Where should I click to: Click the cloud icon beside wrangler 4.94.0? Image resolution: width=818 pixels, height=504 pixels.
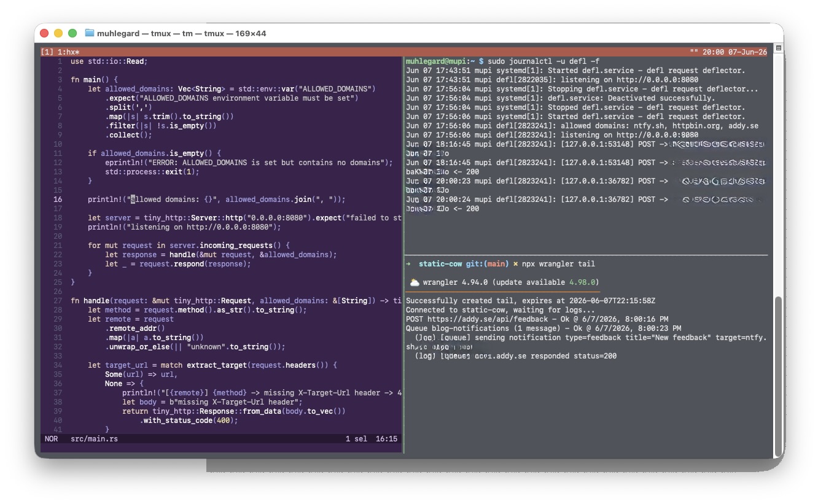[x=415, y=282]
